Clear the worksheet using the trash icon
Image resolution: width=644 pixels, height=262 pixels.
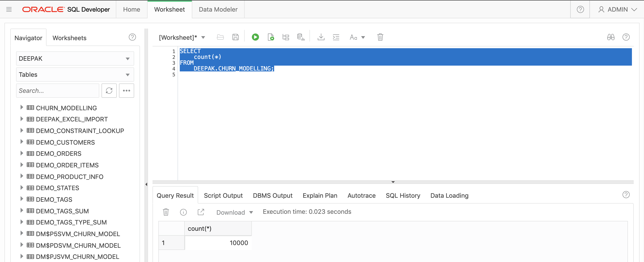[x=380, y=37]
